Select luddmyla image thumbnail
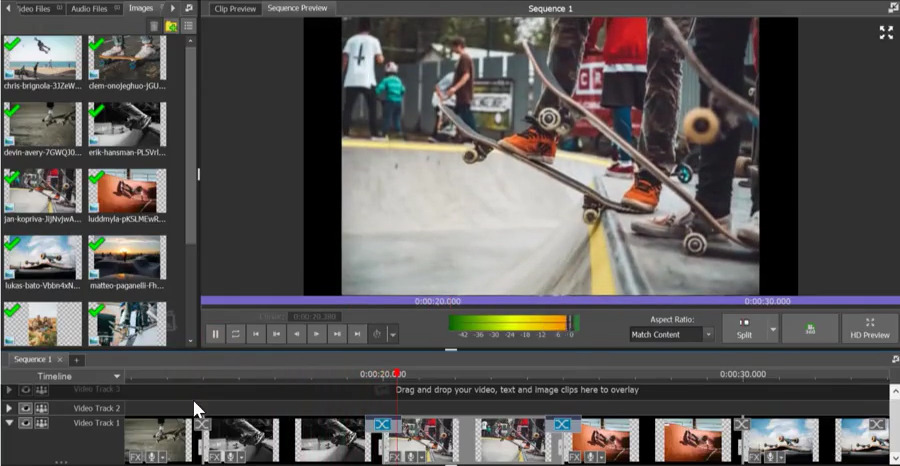This screenshot has height=466, width=900. pyautogui.click(x=127, y=191)
